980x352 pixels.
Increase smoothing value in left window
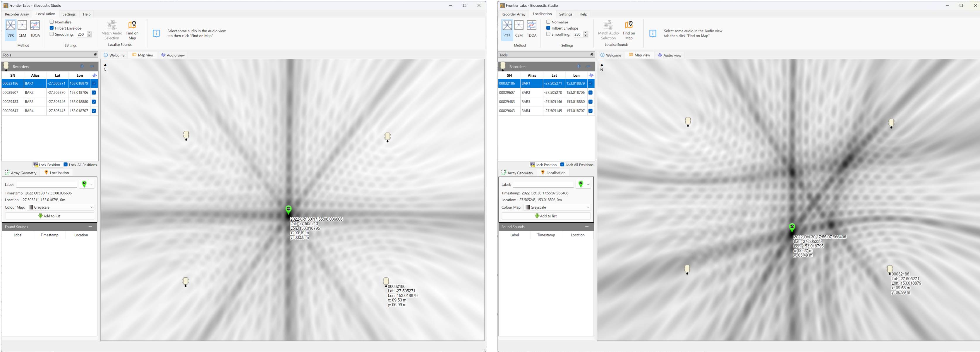pos(90,33)
